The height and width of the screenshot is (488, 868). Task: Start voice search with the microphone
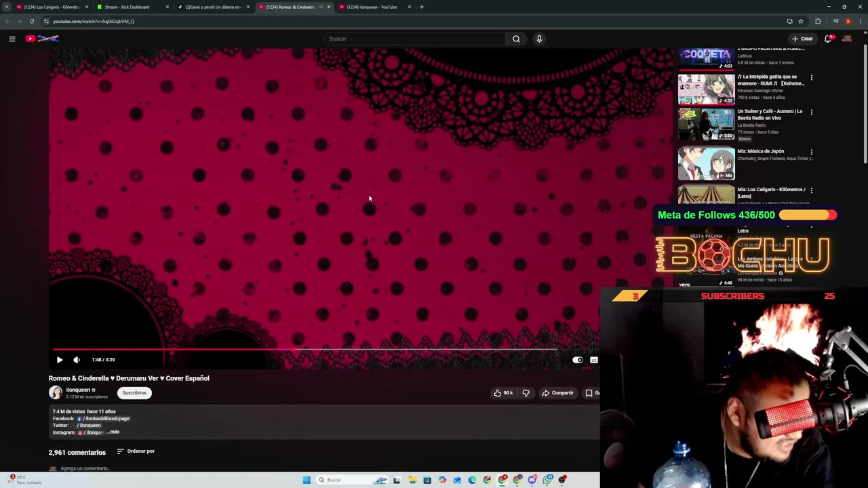click(x=539, y=39)
